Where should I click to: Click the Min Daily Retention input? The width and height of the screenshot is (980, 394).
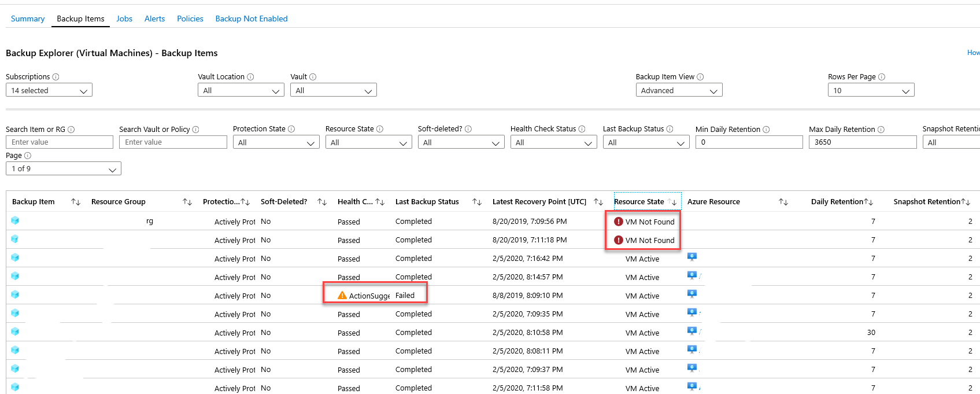click(749, 142)
